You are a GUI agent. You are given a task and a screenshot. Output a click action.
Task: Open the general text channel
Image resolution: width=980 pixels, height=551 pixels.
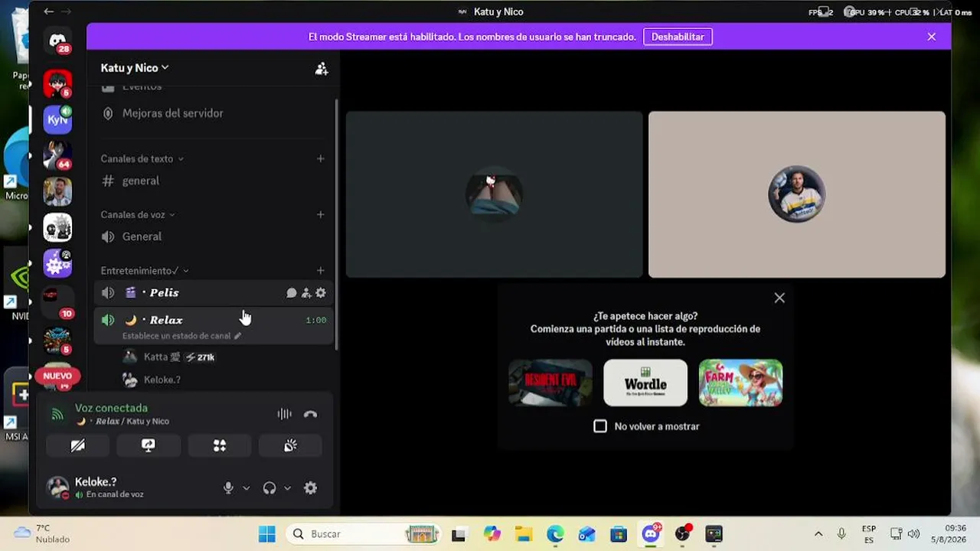point(214,181)
